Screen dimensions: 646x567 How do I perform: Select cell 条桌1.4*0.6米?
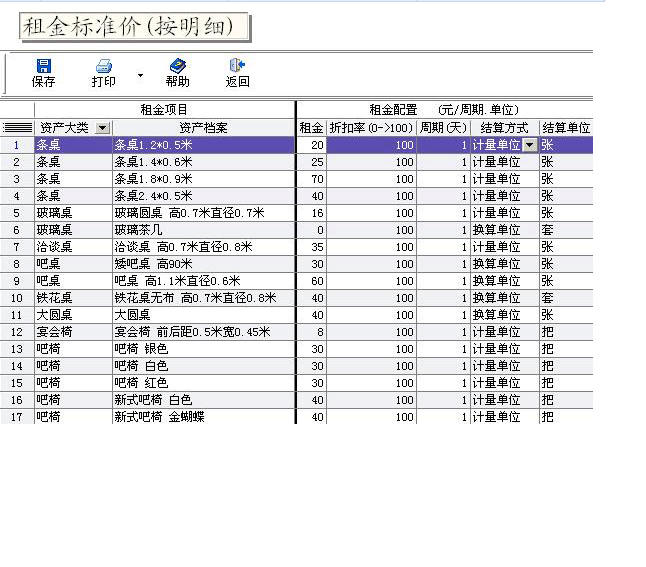tap(204, 162)
